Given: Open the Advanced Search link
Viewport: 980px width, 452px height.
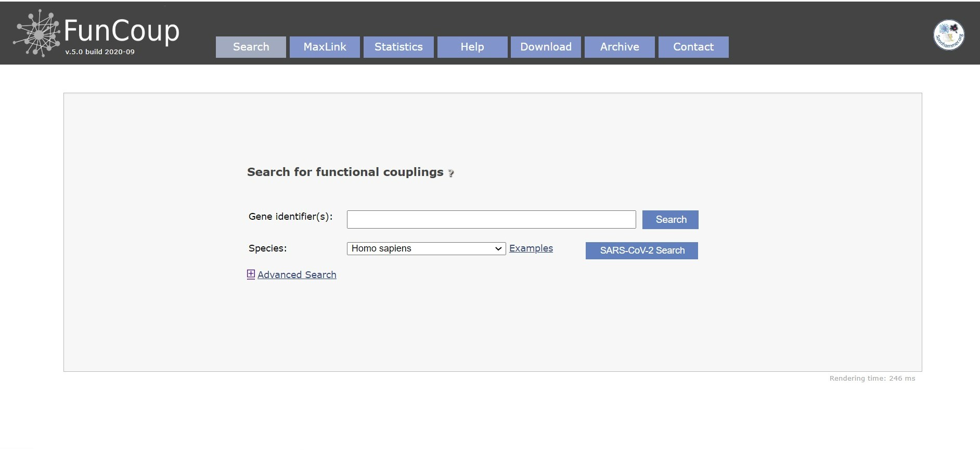Looking at the screenshot, I should point(296,275).
